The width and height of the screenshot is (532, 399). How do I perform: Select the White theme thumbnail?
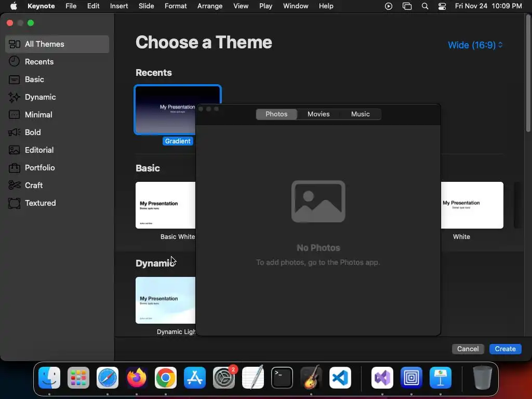(x=472, y=205)
